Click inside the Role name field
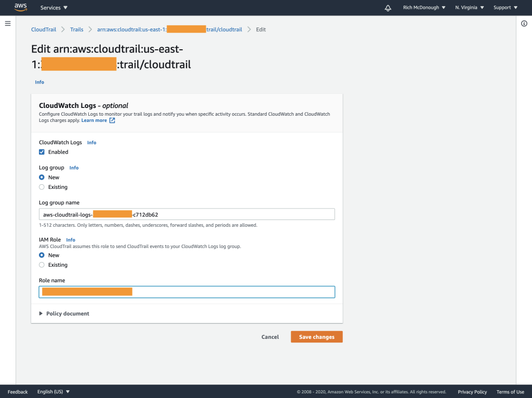 pyautogui.click(x=187, y=292)
